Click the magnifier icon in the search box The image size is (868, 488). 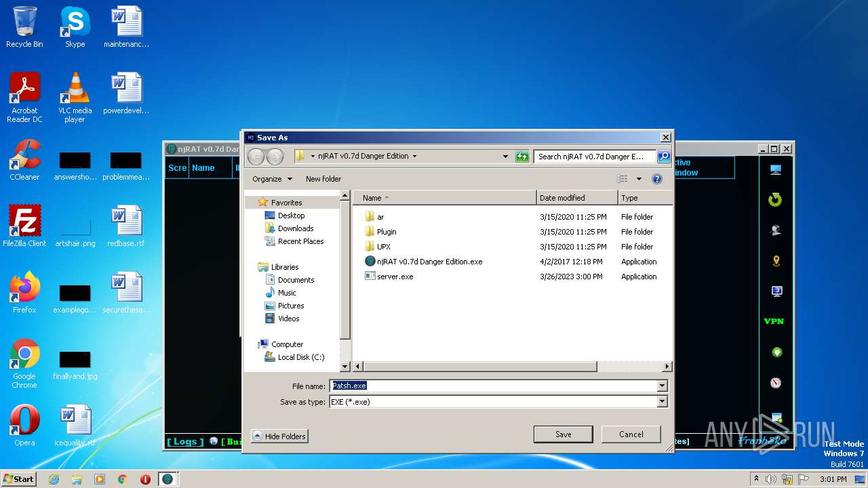tap(663, 157)
